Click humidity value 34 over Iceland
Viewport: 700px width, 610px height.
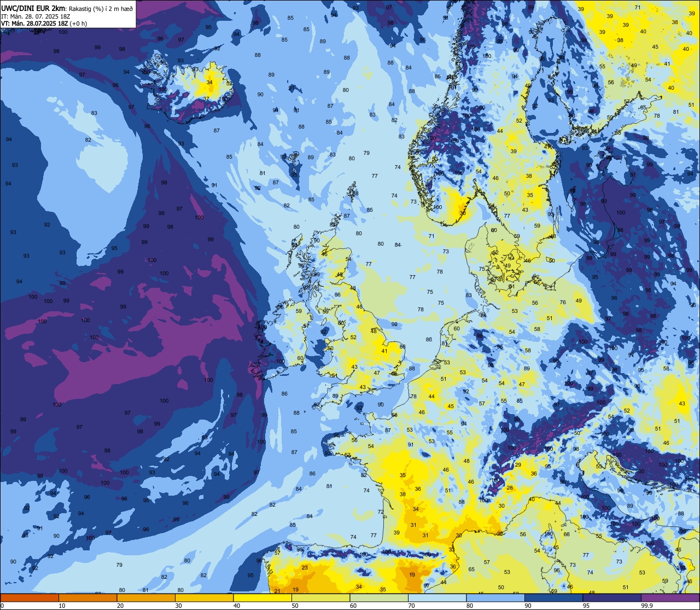209,82
